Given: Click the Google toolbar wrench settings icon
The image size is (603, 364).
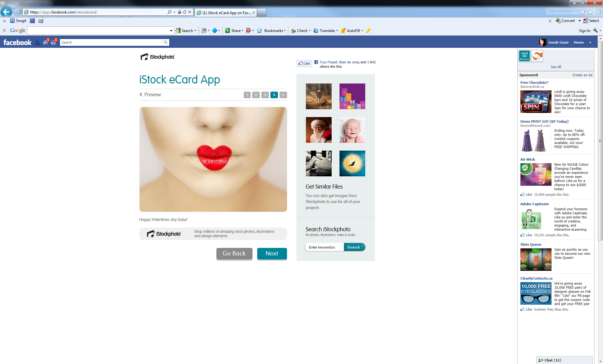Looking at the screenshot, I should [595, 30].
